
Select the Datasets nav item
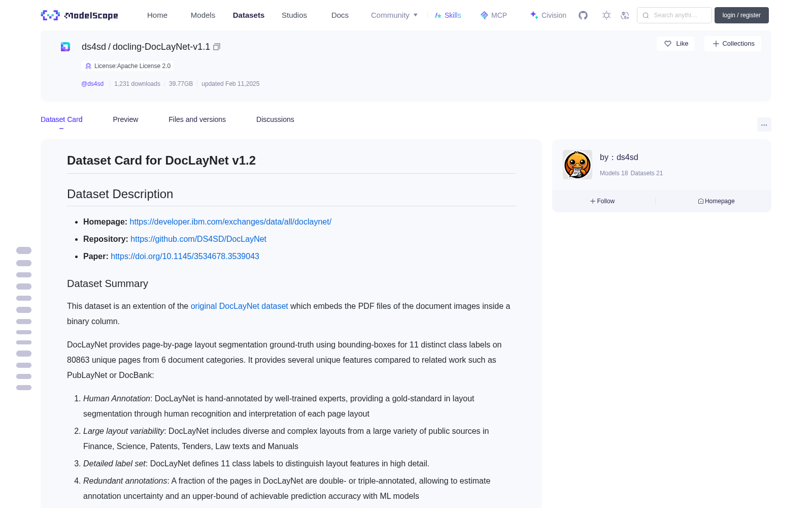249,15
